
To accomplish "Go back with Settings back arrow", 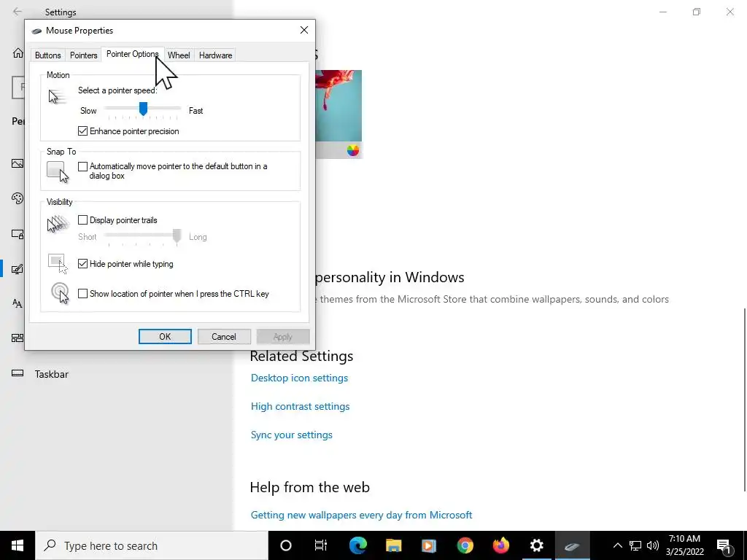I will [18, 12].
